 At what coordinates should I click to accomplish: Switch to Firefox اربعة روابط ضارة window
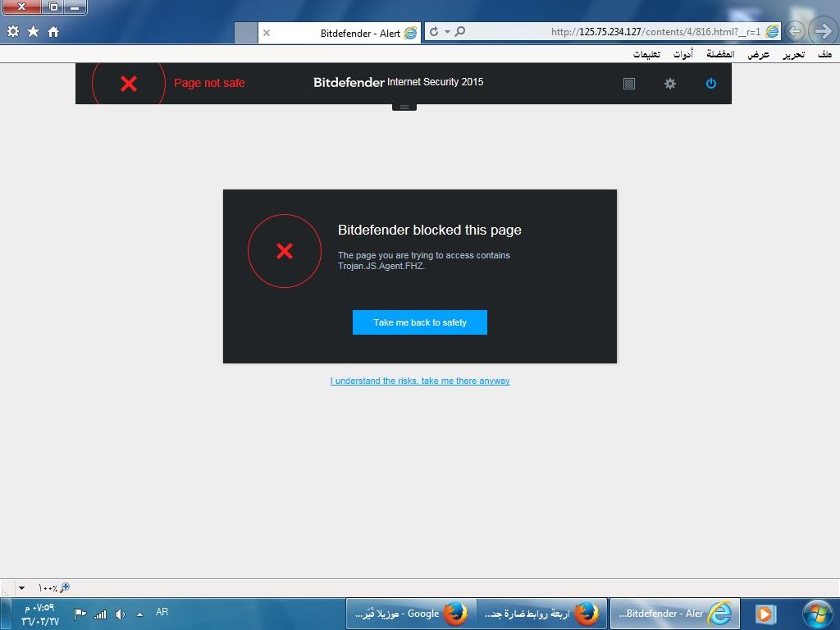(x=541, y=614)
